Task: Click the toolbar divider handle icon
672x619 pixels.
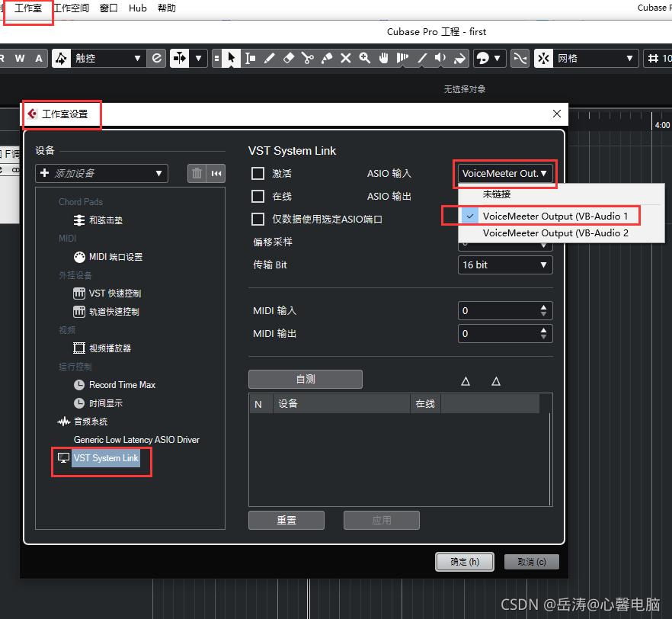Action: click(x=217, y=58)
